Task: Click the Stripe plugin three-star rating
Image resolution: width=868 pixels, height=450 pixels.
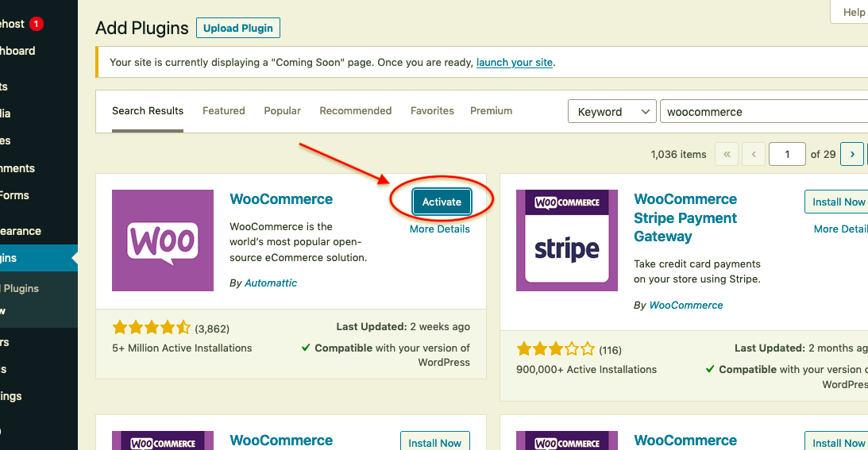Action: tap(555, 349)
